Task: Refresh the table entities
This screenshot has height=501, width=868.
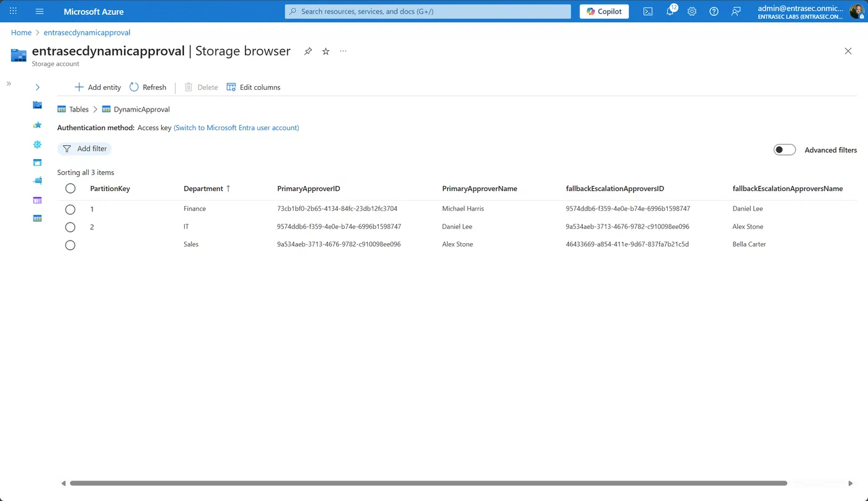Action: (148, 87)
